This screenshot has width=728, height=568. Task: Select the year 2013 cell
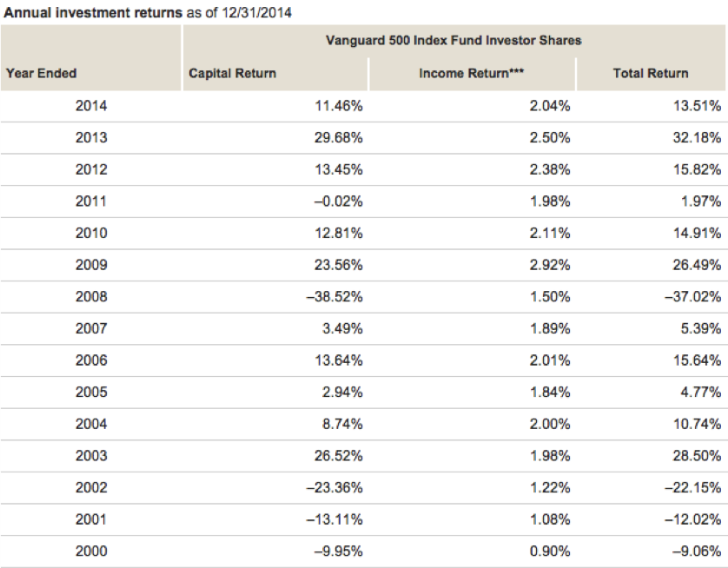click(x=91, y=138)
